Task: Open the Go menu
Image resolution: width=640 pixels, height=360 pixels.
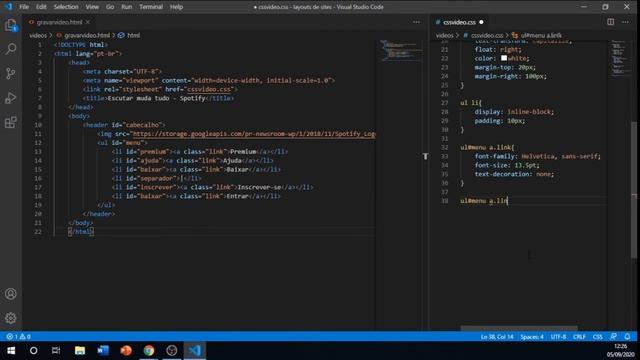Action: pyautogui.click(x=110, y=7)
